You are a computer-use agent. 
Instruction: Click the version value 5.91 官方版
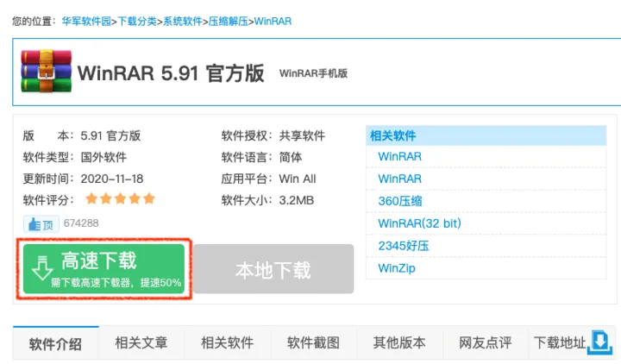[110, 135]
